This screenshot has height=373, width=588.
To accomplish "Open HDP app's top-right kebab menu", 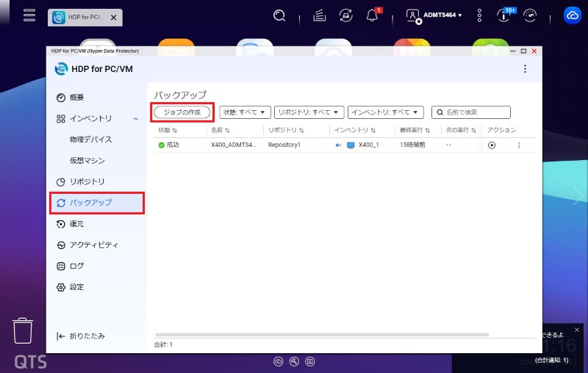I will click(x=525, y=69).
